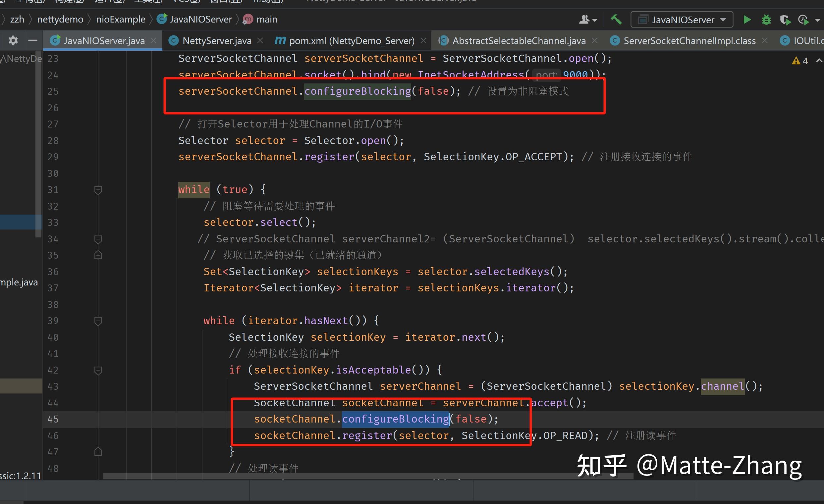Viewport: 824px width, 504px height.
Task: Click configureBlocking on line 25
Action: pyautogui.click(x=357, y=91)
